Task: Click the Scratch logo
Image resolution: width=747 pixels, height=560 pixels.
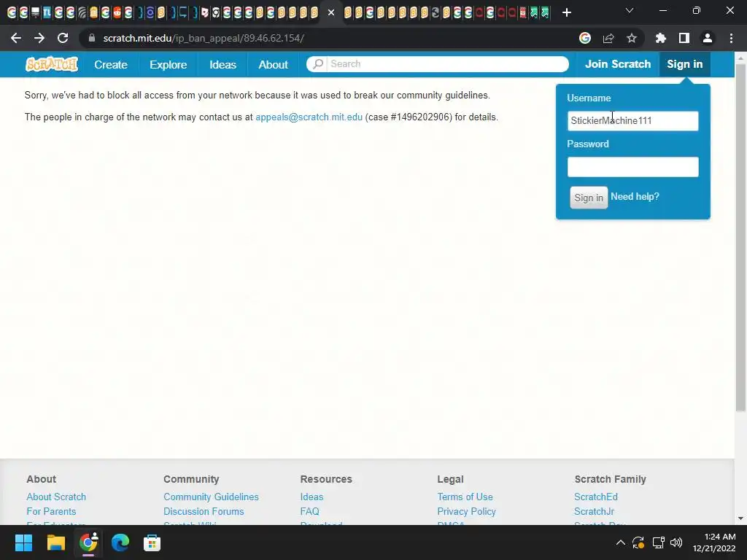Action: coord(52,64)
